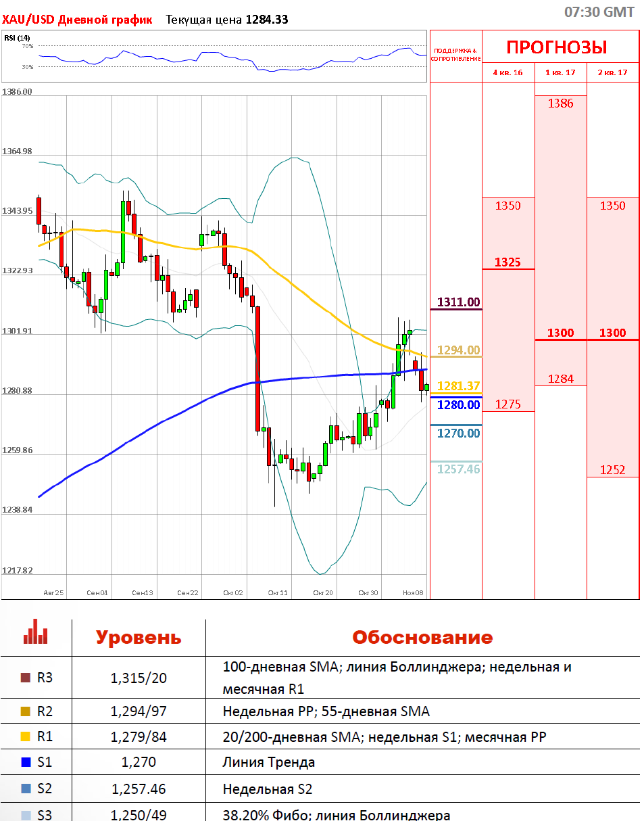Select the '2 кв. 17' forecast column header

(x=613, y=72)
